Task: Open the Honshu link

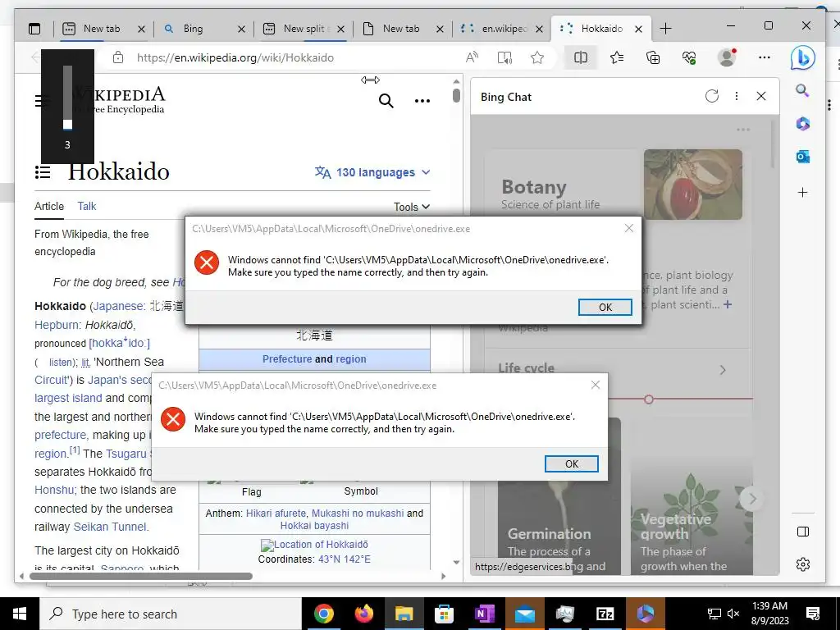Action: click(x=54, y=491)
